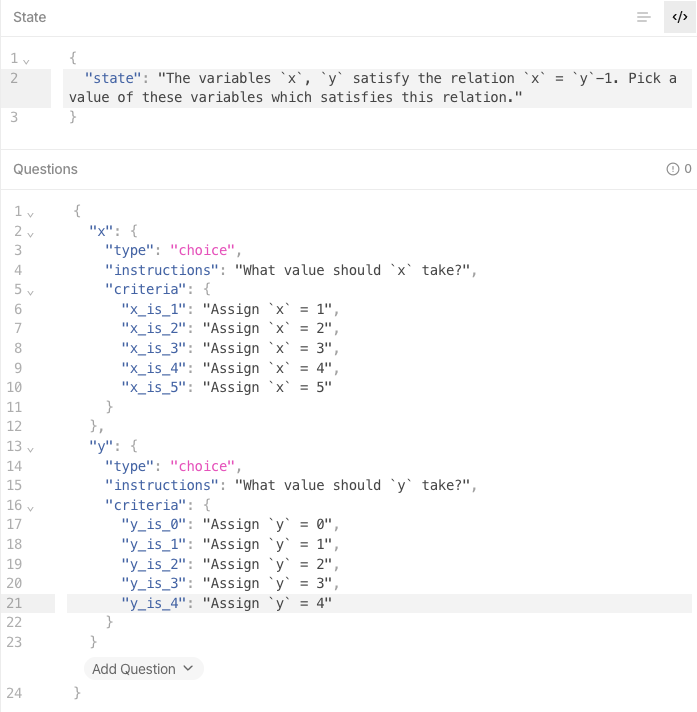Click the Questions panel heading
Image resolution: width=697 pixels, height=712 pixels.
(45, 169)
